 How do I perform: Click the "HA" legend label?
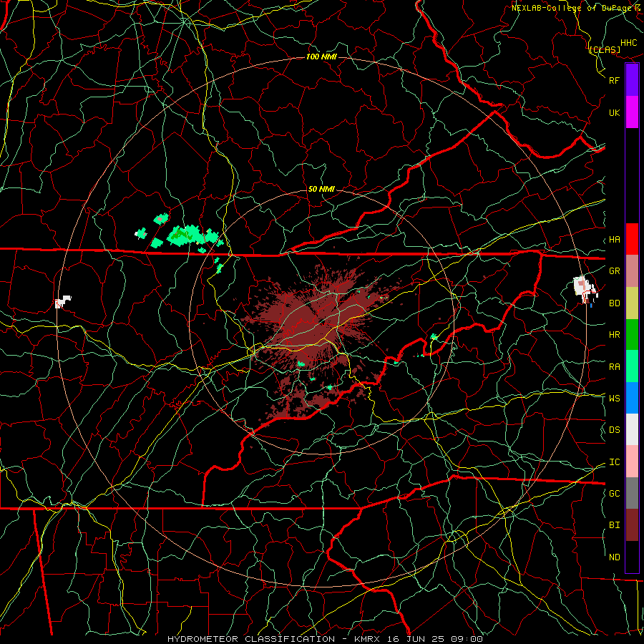(615, 240)
